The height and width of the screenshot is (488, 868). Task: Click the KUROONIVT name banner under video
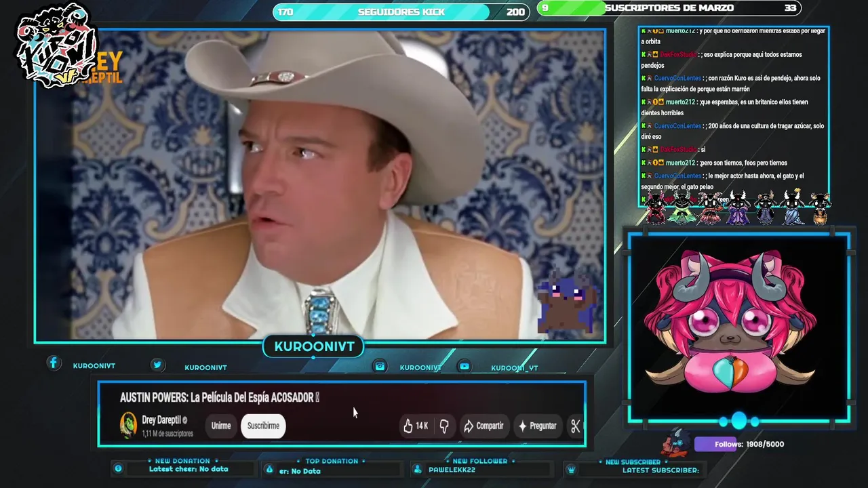coord(314,346)
